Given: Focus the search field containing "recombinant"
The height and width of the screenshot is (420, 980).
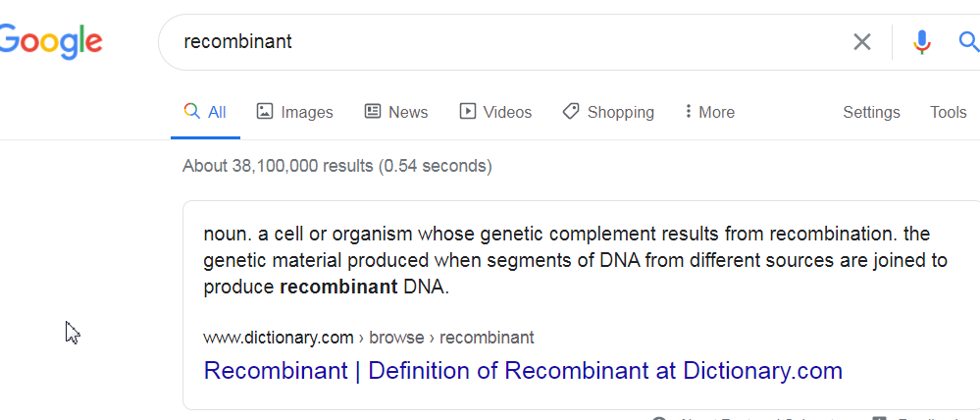Looking at the screenshot, I should pos(490,41).
